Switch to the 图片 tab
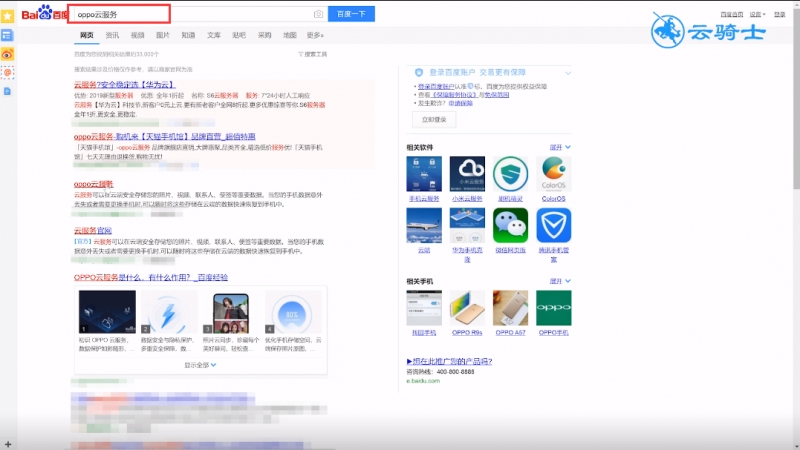This screenshot has height=450, width=800. (163, 35)
